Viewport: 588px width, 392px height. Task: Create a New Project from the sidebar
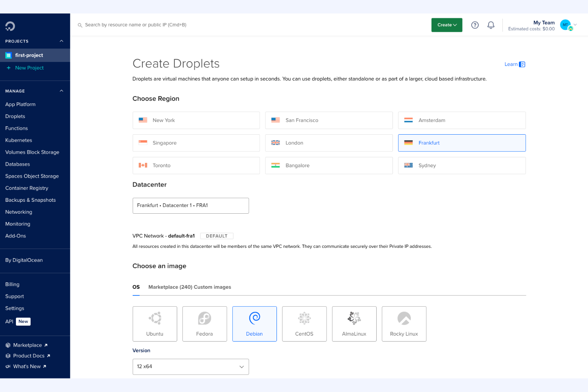tap(29, 68)
